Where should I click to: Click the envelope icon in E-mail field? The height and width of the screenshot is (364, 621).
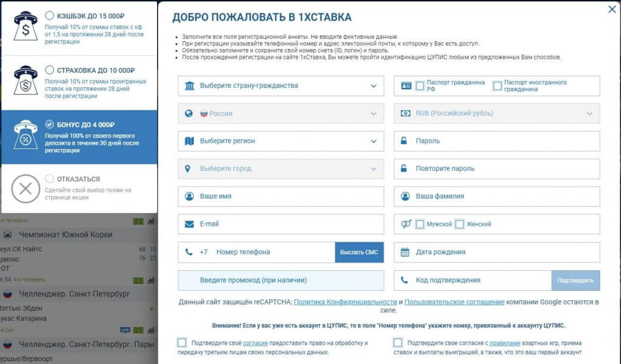[189, 224]
